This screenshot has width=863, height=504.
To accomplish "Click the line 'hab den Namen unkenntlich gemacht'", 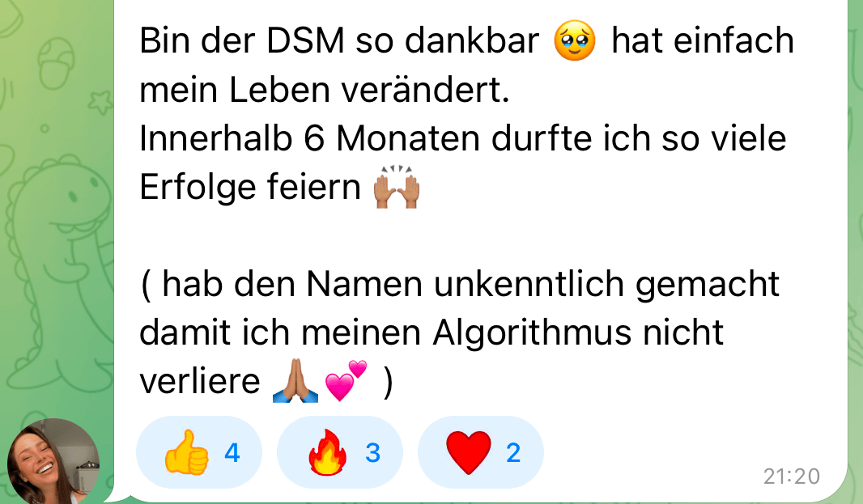I will coord(470,284).
